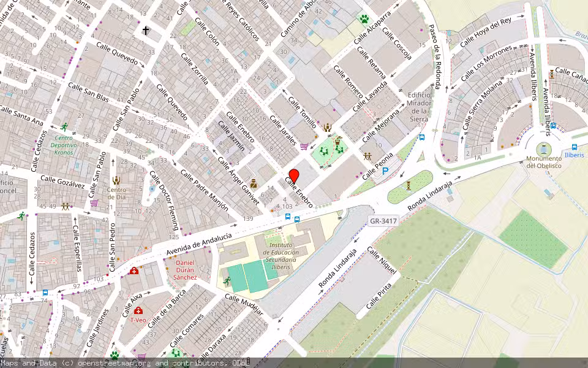Select the Edificio Mirador de la Sierra label

(419, 107)
